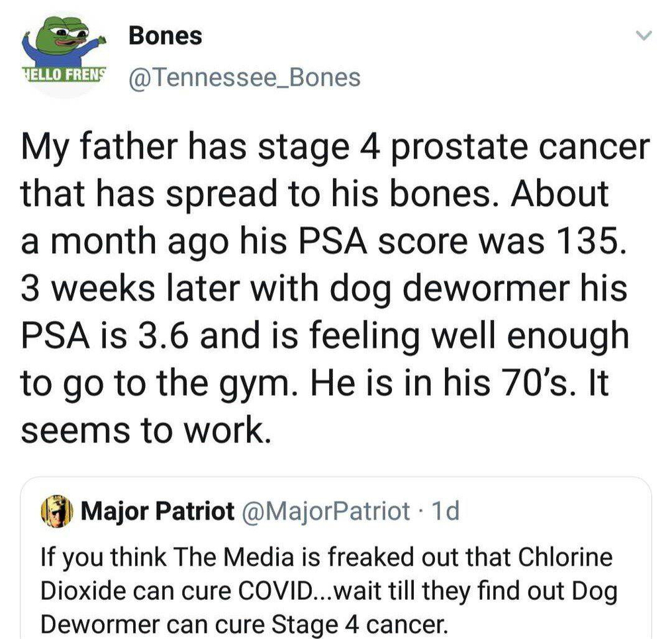Click the words 'seems to work.'
The height and width of the screenshot is (639, 672).
click(x=146, y=430)
